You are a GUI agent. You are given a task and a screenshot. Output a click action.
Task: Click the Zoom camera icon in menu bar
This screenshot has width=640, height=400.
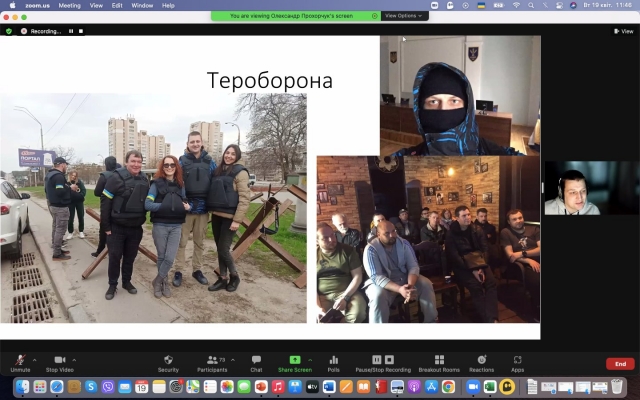435,5
